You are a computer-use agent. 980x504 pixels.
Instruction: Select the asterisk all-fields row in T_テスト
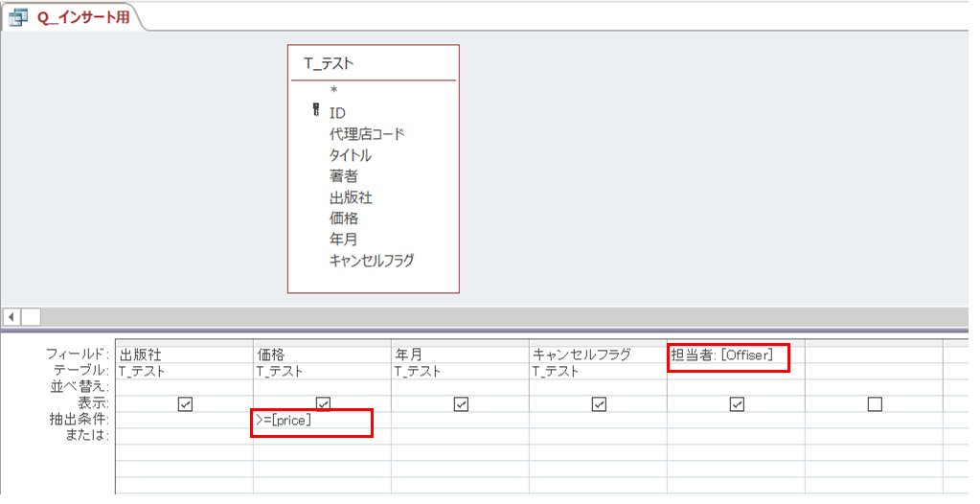[x=333, y=91]
